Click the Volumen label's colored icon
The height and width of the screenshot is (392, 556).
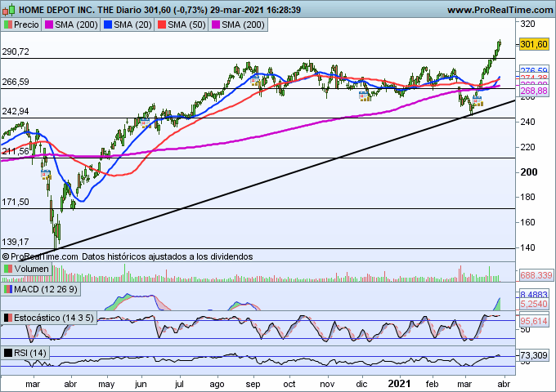point(8,269)
